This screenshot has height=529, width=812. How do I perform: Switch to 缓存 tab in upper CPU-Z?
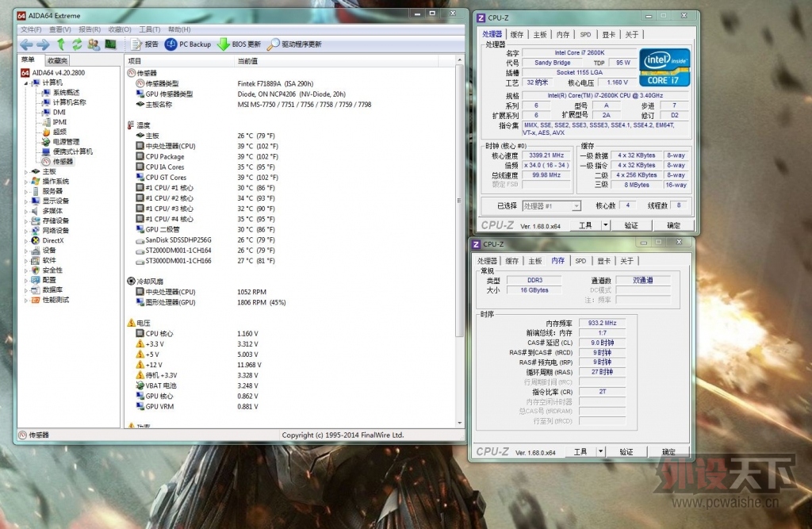(x=517, y=35)
